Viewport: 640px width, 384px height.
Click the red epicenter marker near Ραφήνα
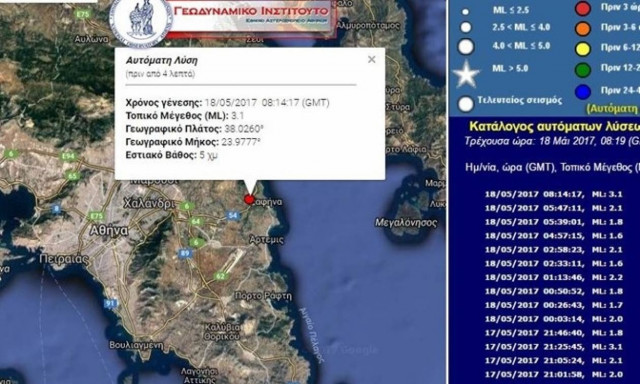249,200
